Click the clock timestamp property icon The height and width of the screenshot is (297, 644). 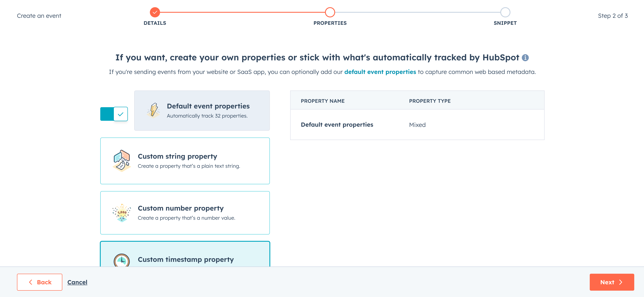coord(122,260)
